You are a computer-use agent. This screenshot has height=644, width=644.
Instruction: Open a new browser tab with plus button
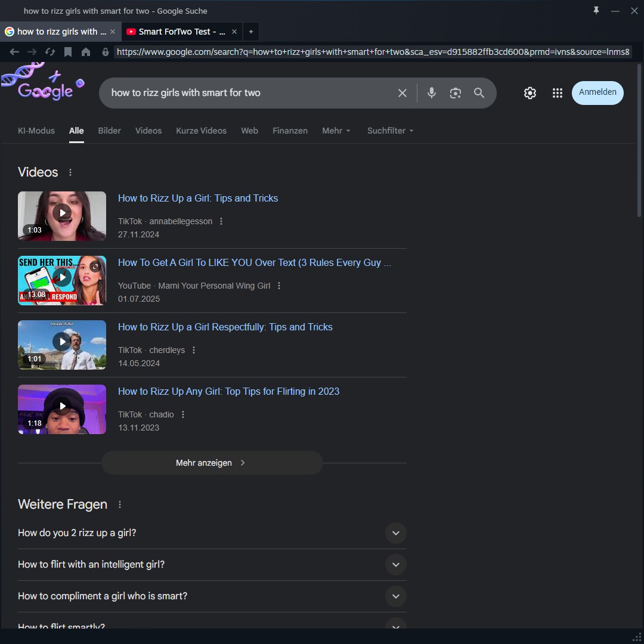[x=251, y=32]
